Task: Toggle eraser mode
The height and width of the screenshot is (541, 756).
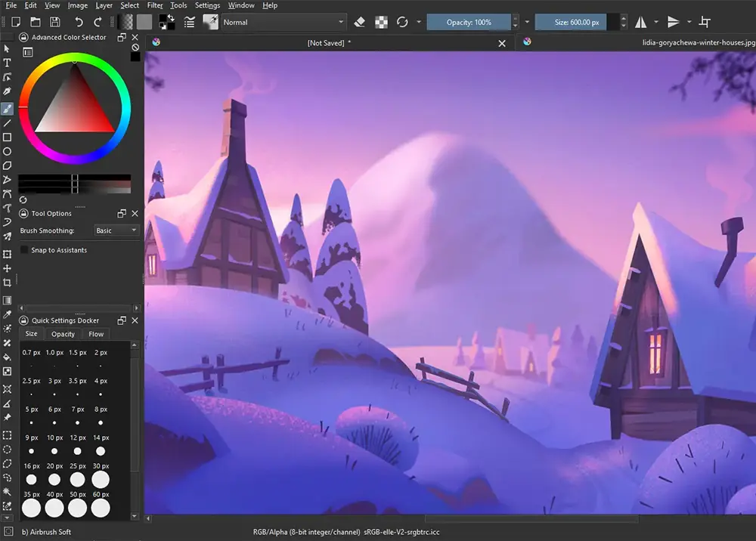Action: [x=360, y=22]
